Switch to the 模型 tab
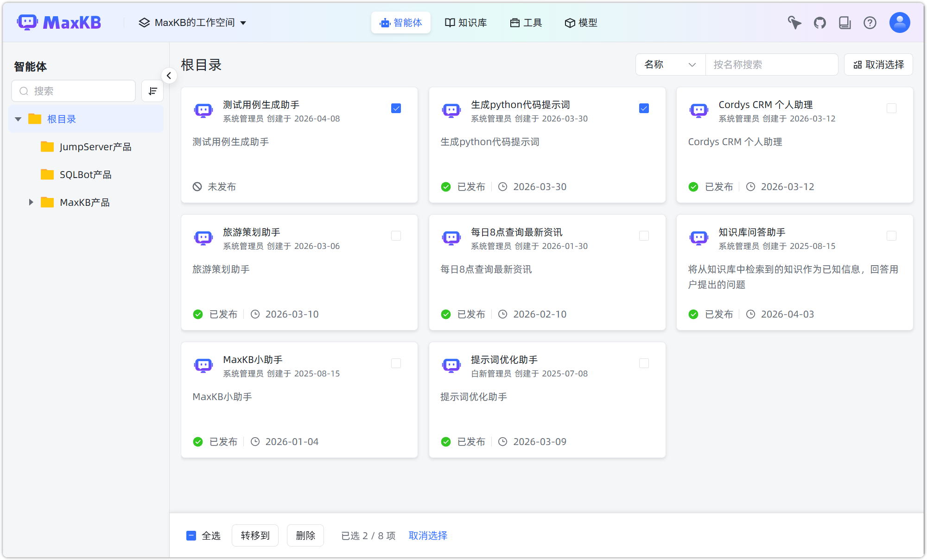The height and width of the screenshot is (560, 927). [581, 22]
